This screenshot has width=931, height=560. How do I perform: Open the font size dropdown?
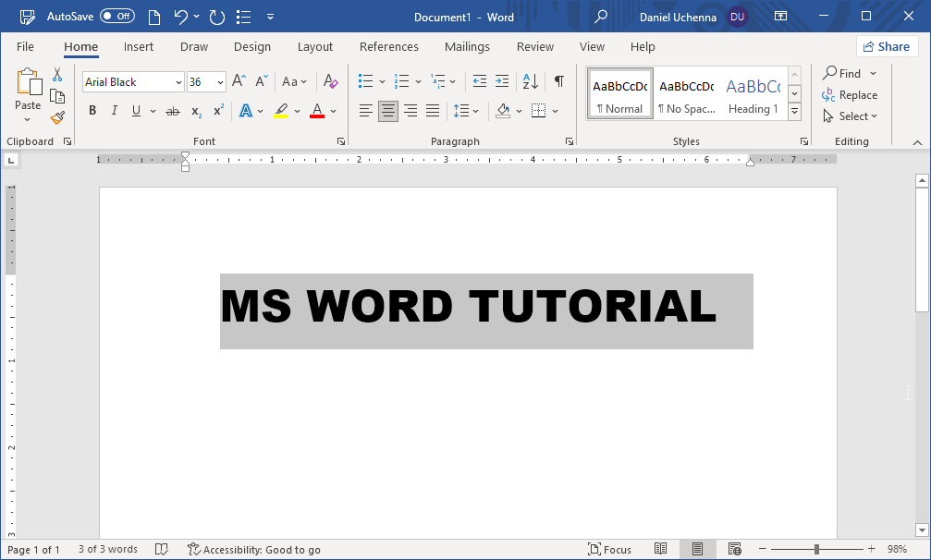(220, 82)
